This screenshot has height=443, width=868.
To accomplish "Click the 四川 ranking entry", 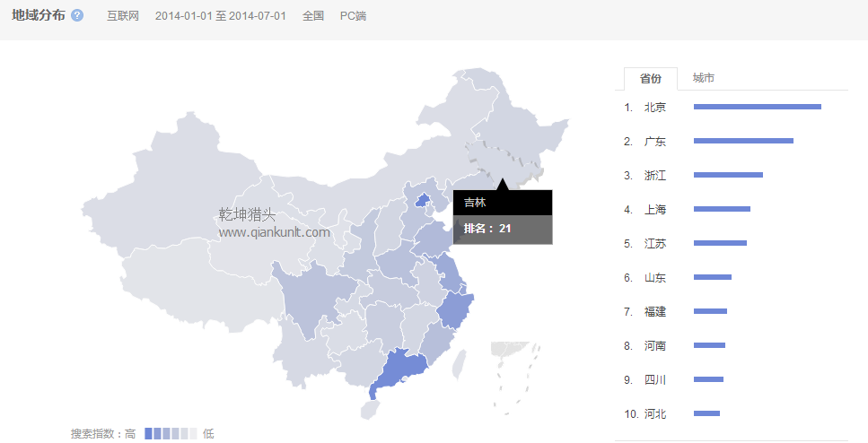I will (x=655, y=380).
